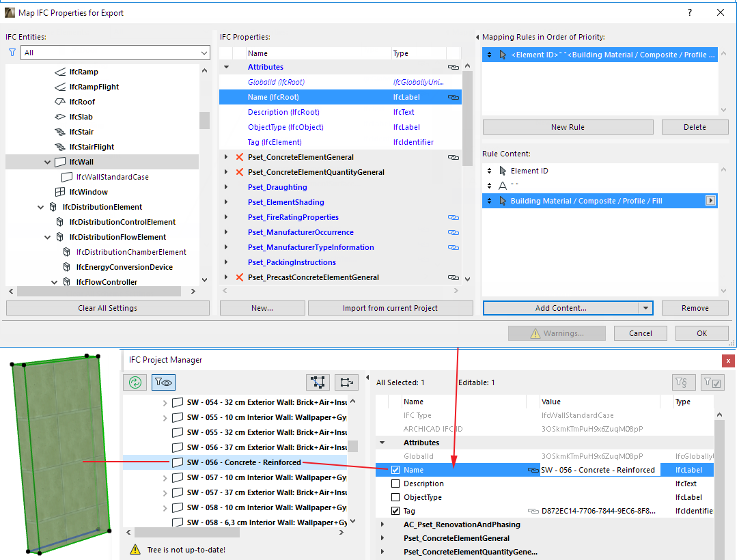Select IfcRoof entity

(x=82, y=102)
